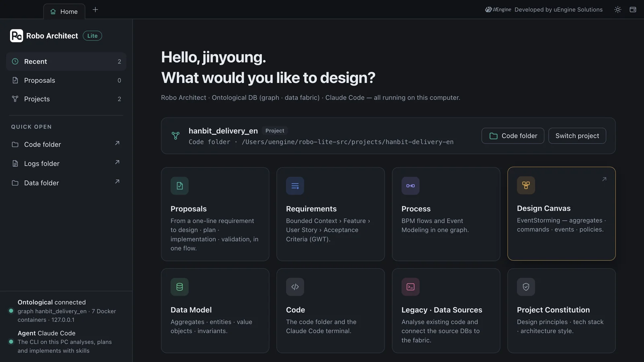The width and height of the screenshot is (644, 362).
Task: Click the Project tag next to hanbit_delivery_en
Action: tap(275, 131)
